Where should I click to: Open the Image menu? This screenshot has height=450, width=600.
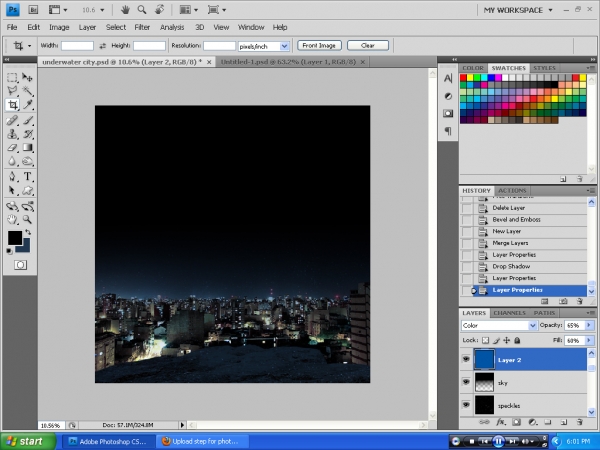pos(59,27)
